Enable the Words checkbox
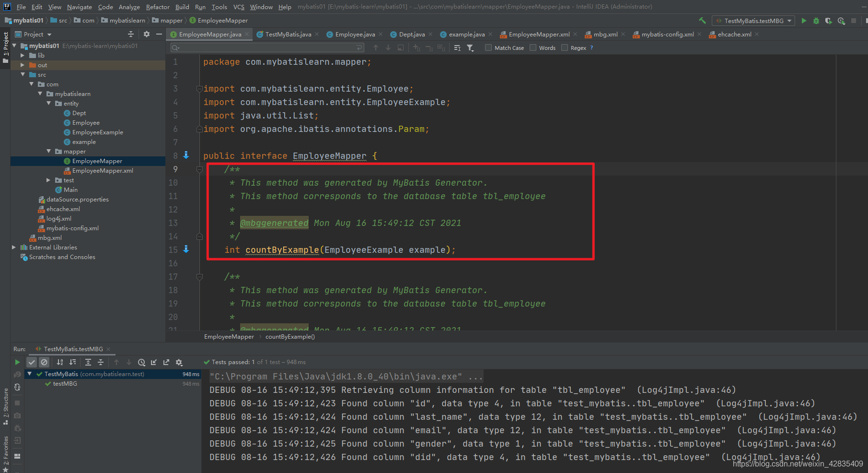 click(x=533, y=47)
